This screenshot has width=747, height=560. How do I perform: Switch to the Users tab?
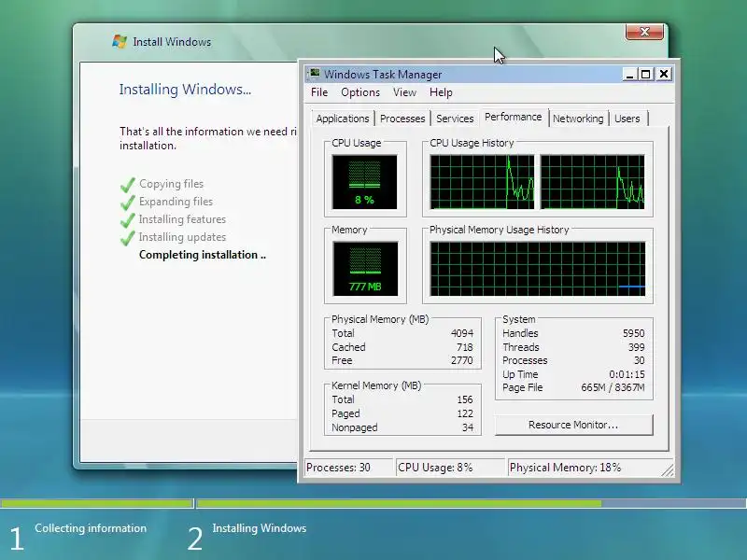[627, 119]
